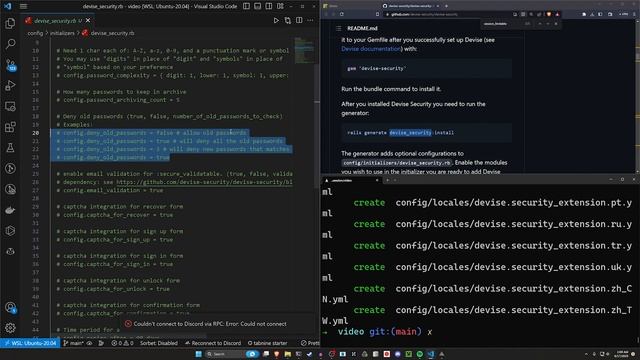640x360 pixels.
Task: Open a new terminal tab
Action: point(387,180)
